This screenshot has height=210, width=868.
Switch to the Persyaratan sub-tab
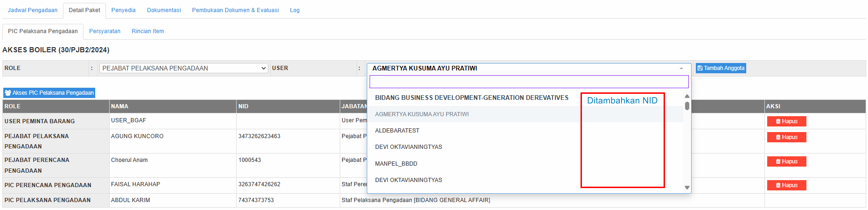(105, 31)
